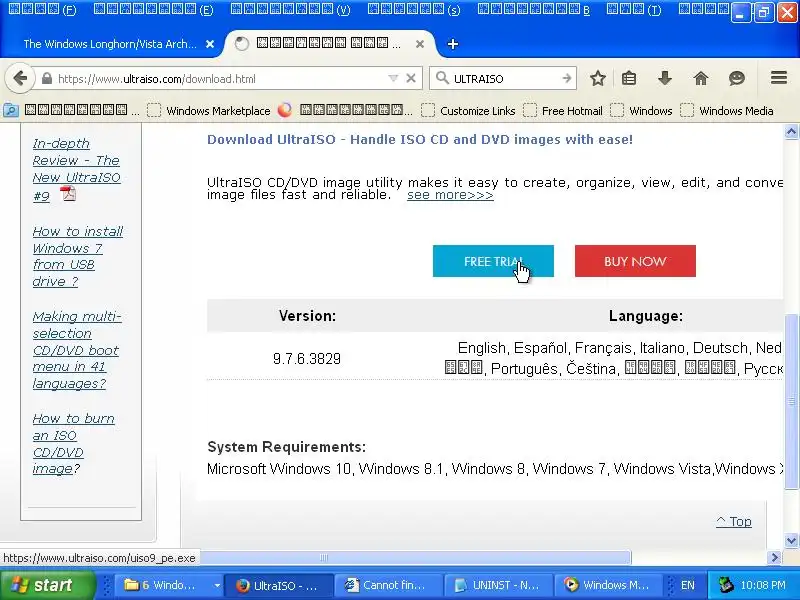The image size is (800, 600).
Task: Open the Customize Links bookmark
Action: (x=468, y=111)
